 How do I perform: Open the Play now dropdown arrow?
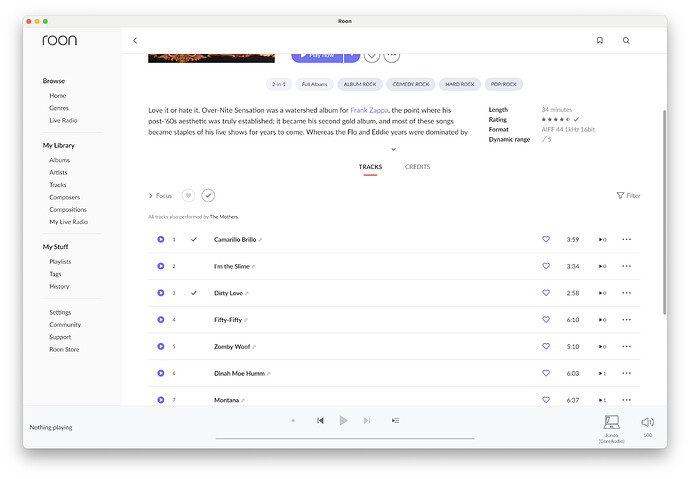coord(351,56)
